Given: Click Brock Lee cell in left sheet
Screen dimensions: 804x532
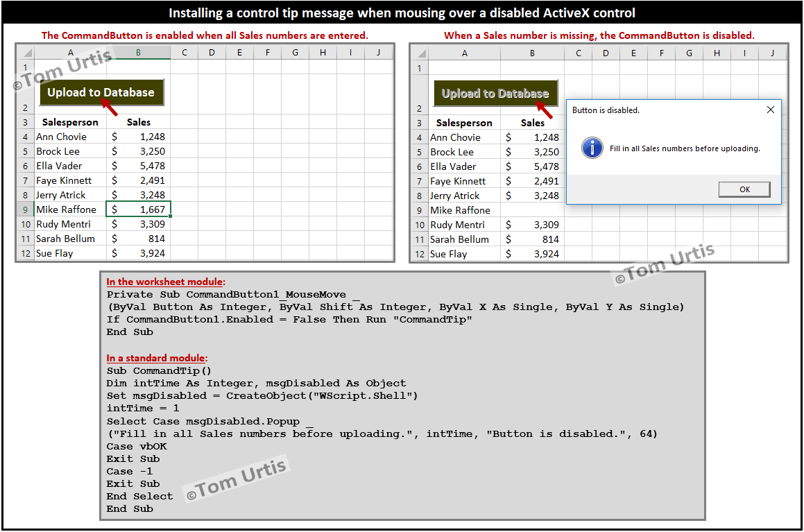Looking at the screenshot, I should pyautogui.click(x=70, y=151).
